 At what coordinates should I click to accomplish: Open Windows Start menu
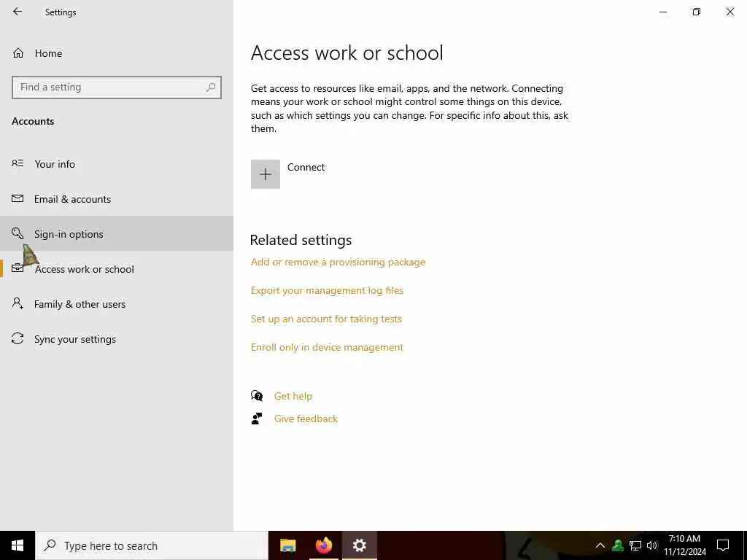[18, 545]
